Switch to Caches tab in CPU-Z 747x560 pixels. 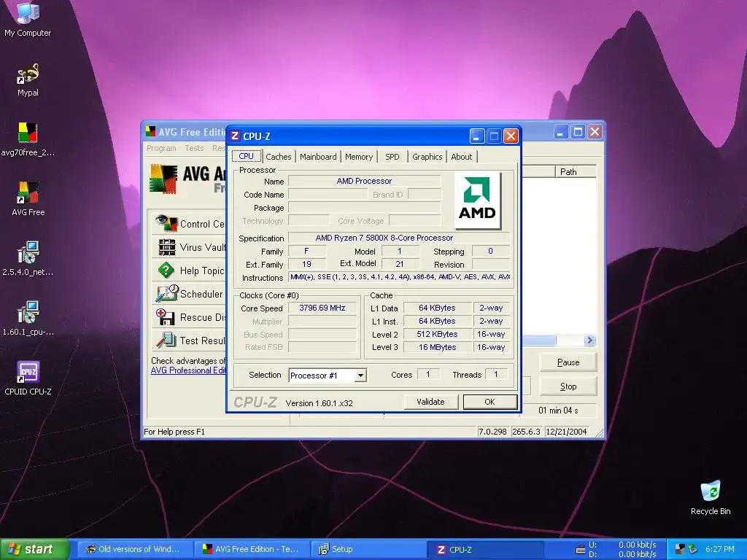pos(278,157)
